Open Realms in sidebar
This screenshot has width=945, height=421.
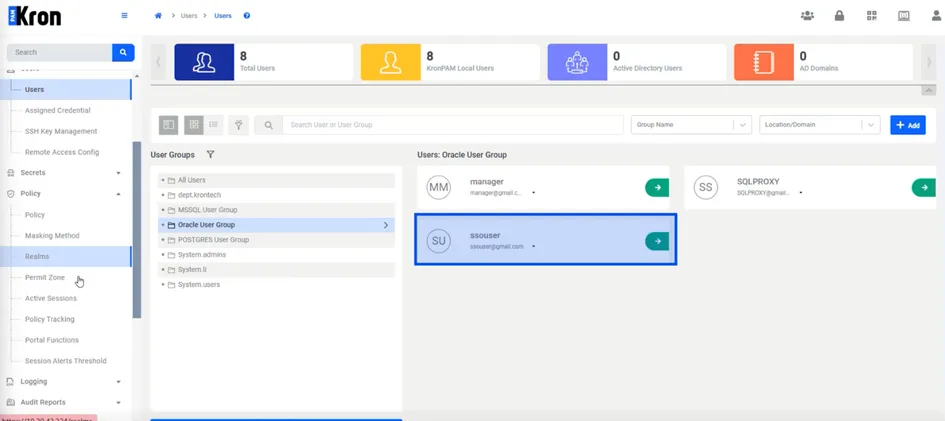click(37, 257)
